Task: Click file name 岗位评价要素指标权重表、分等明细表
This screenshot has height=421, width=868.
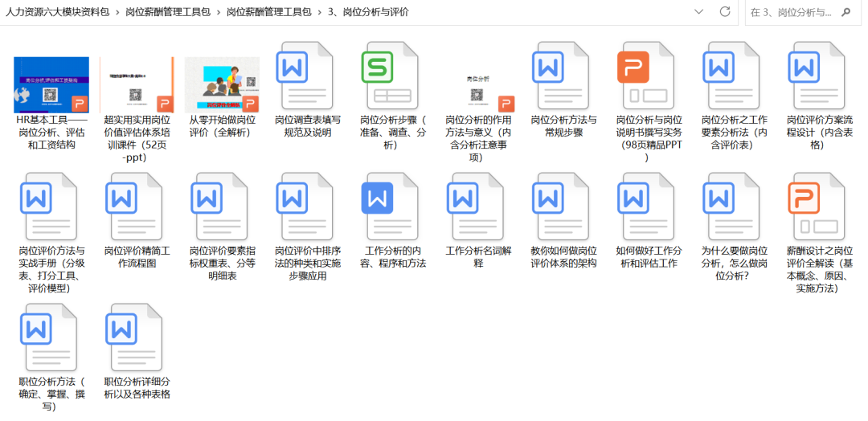Action: coord(222,263)
